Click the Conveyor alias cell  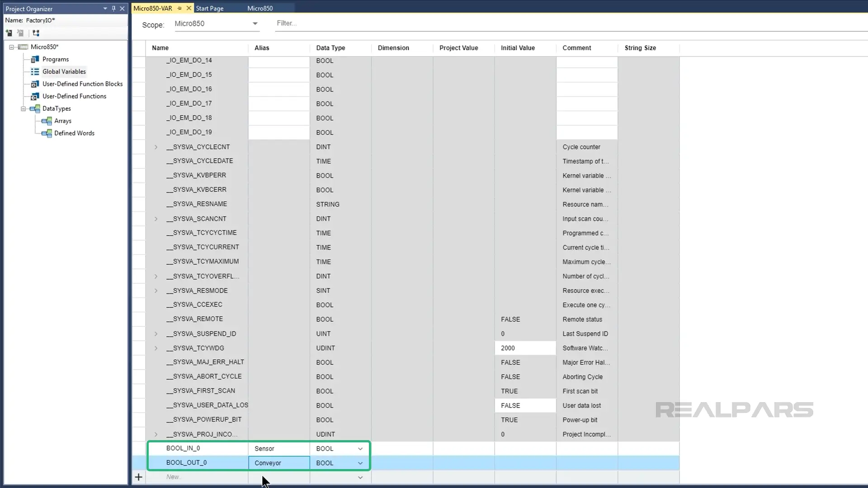[279, 463]
